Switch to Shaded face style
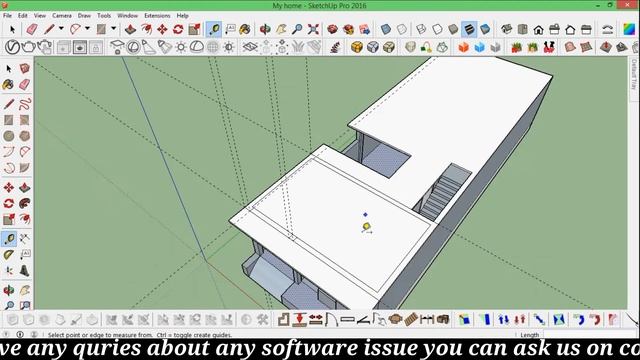Screen dimensions: 640x360 453,29
